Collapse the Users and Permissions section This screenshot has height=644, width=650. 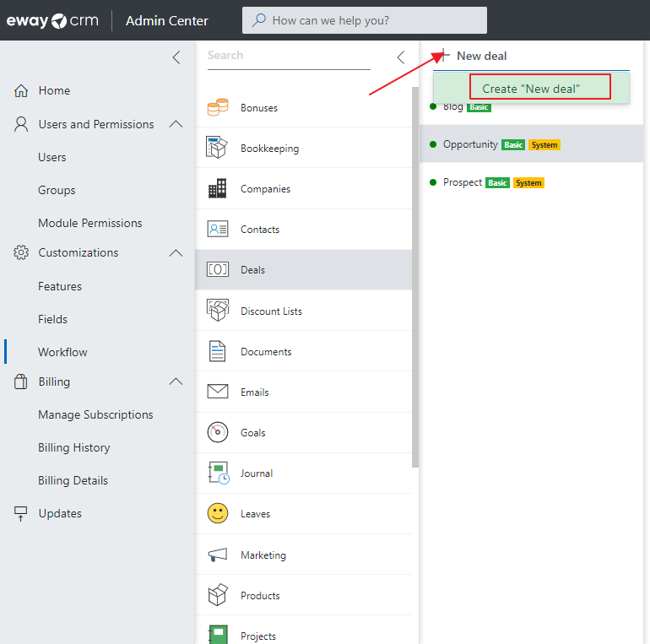[x=176, y=124]
